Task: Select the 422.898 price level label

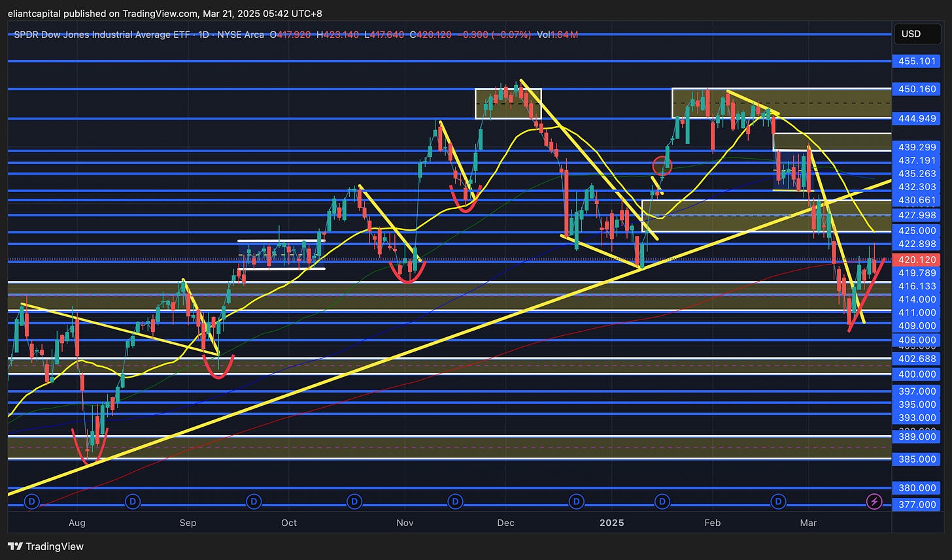Action: click(918, 244)
